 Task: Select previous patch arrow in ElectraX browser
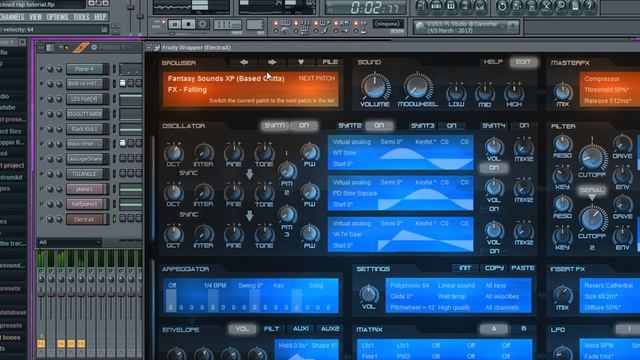click(x=244, y=62)
